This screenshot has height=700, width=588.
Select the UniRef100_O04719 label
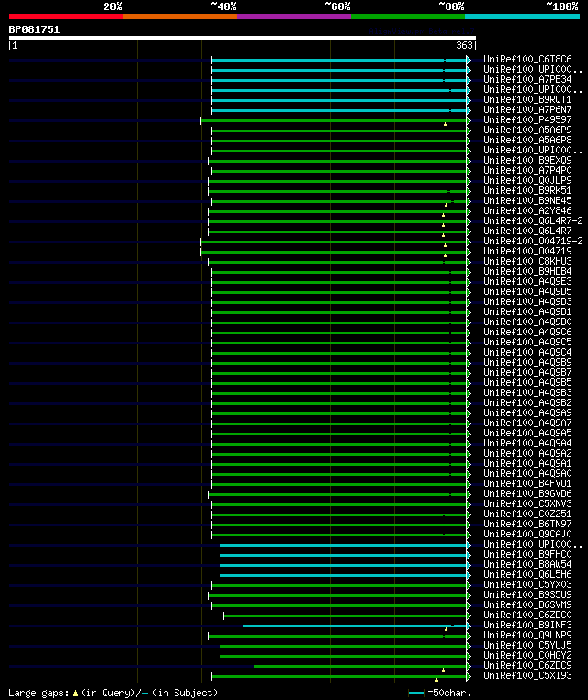click(x=527, y=252)
